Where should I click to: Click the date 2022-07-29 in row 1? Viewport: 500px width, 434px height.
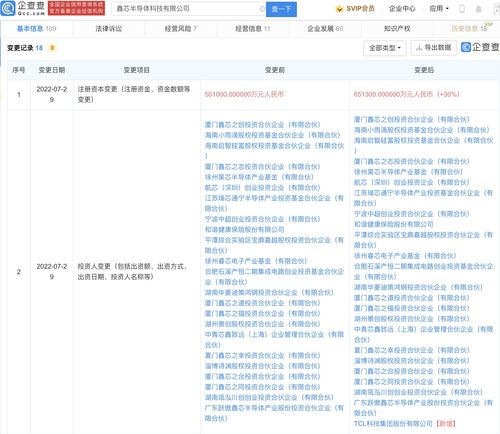(x=52, y=94)
